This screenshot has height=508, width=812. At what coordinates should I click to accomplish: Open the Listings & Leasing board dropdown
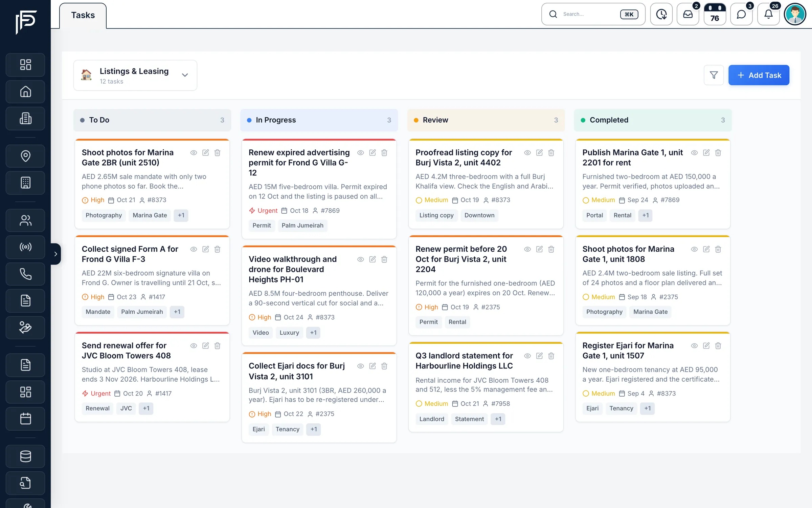135,75
